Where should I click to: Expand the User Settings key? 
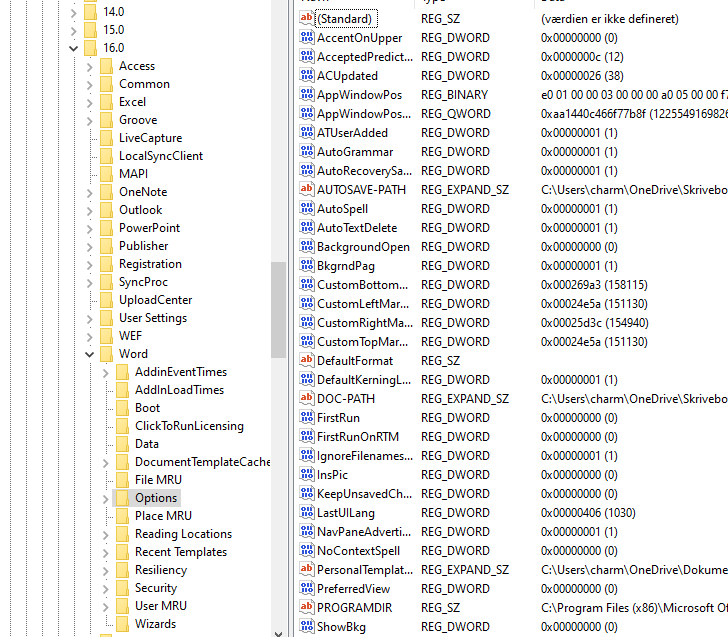[x=90, y=318]
